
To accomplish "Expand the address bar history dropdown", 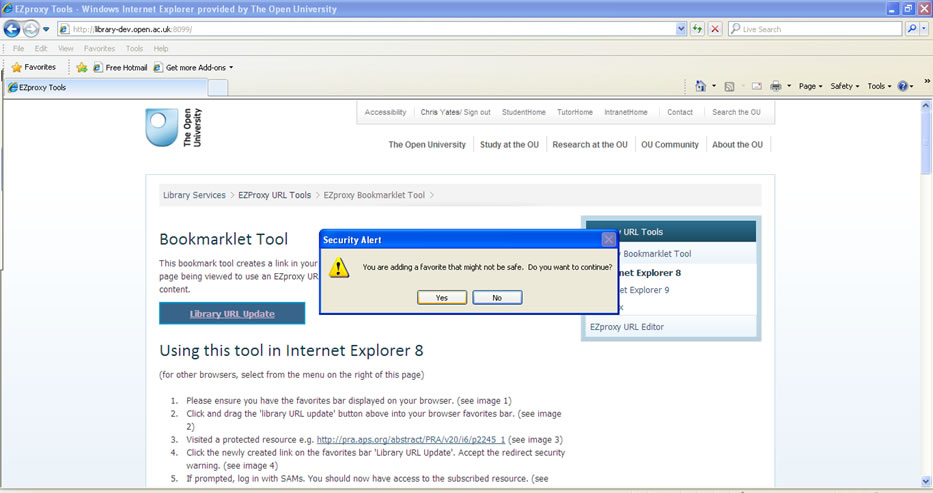I will 681,29.
